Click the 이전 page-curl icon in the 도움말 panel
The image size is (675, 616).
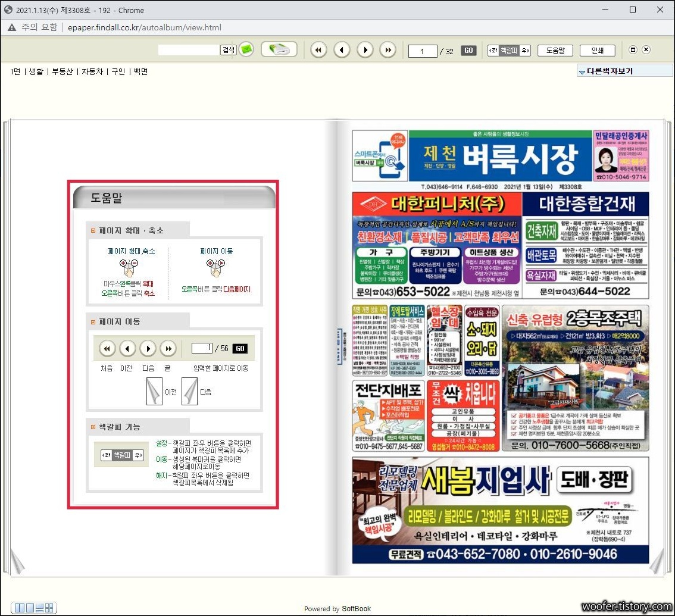[x=154, y=391]
